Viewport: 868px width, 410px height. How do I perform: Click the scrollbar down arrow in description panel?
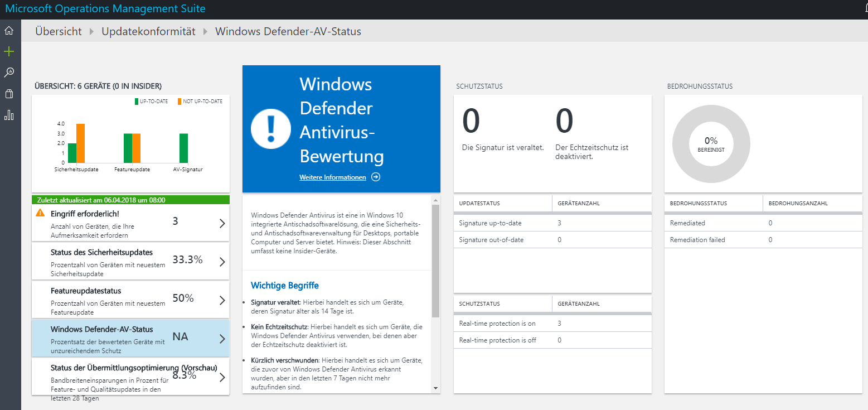[435, 388]
